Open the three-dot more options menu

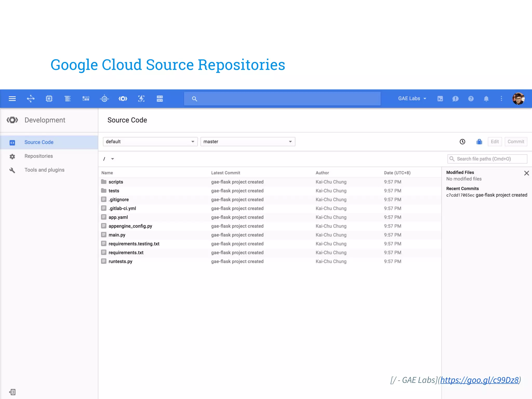tap(501, 99)
